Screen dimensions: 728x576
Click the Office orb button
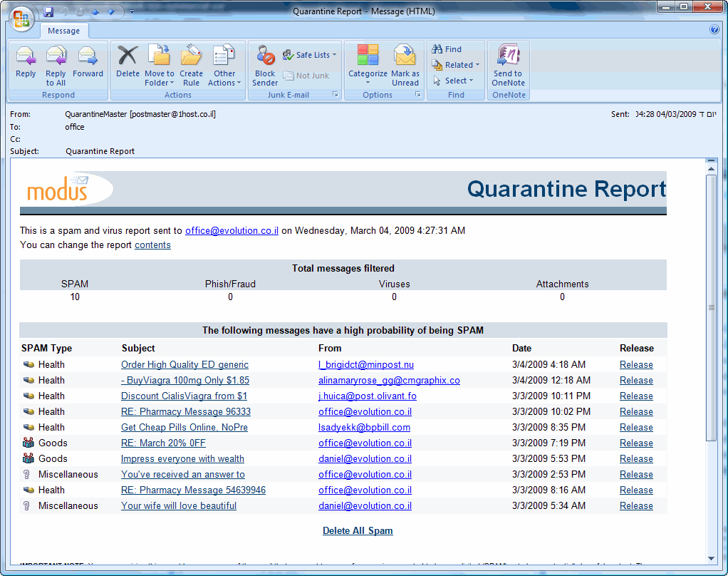[x=21, y=17]
